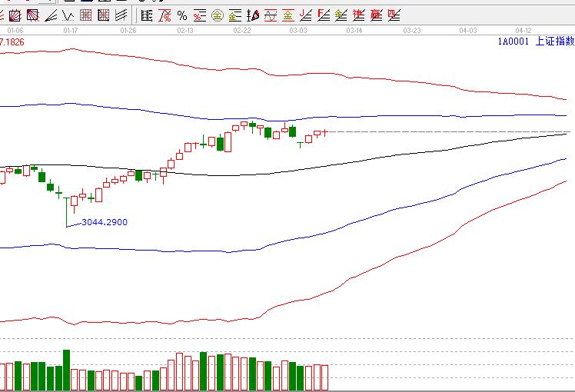The height and width of the screenshot is (392, 575).
Task: Click the parallel channel lines tool
Action: 121,15
